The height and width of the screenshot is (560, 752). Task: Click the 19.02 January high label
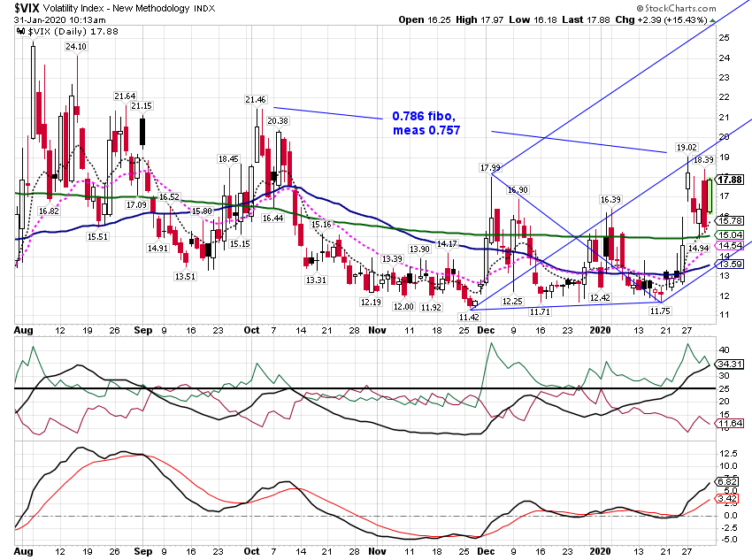(687, 147)
